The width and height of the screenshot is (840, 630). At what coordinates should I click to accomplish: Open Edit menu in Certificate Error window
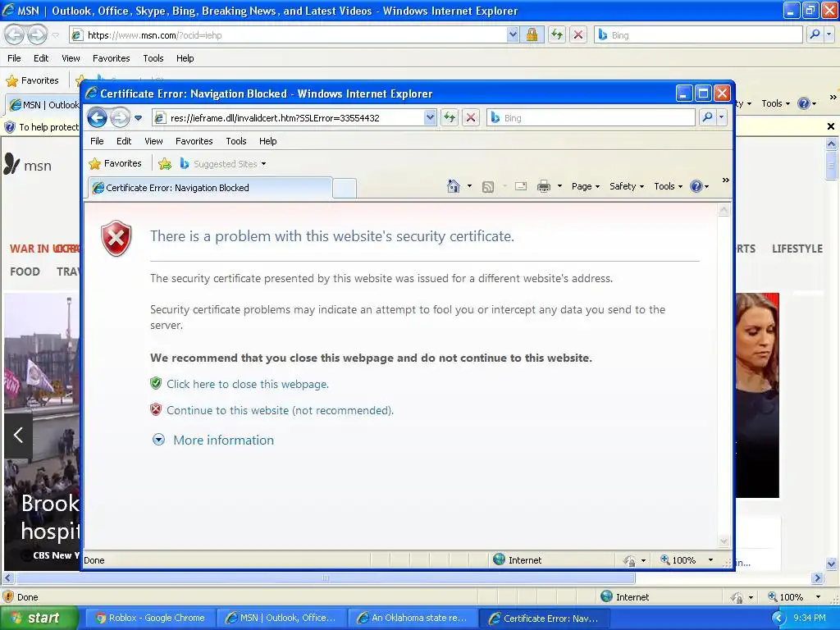124,141
